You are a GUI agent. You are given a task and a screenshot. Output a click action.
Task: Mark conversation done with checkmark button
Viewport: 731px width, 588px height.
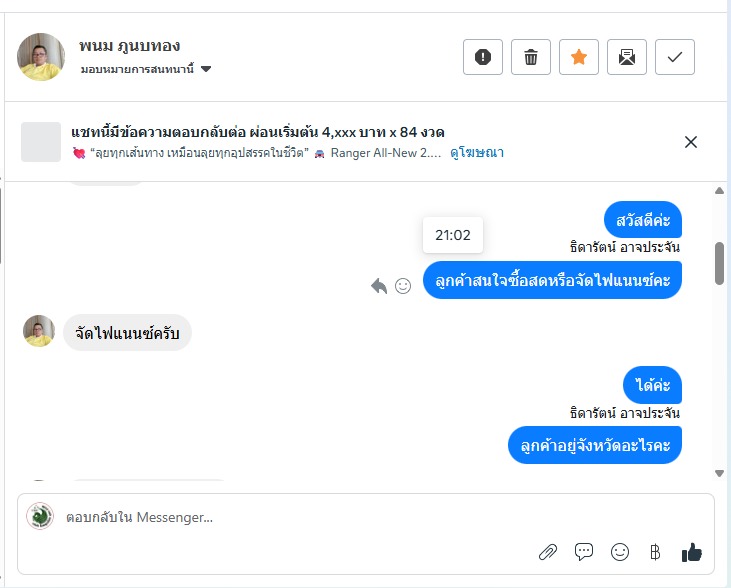tap(675, 57)
